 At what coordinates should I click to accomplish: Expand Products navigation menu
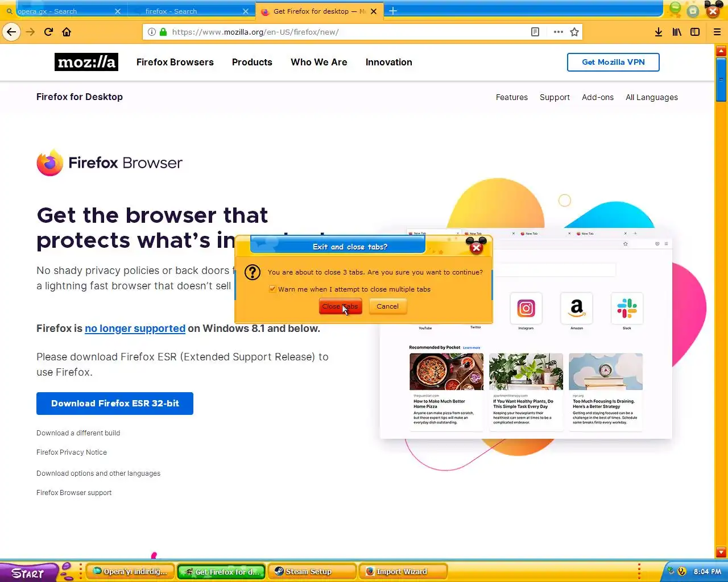252,63
